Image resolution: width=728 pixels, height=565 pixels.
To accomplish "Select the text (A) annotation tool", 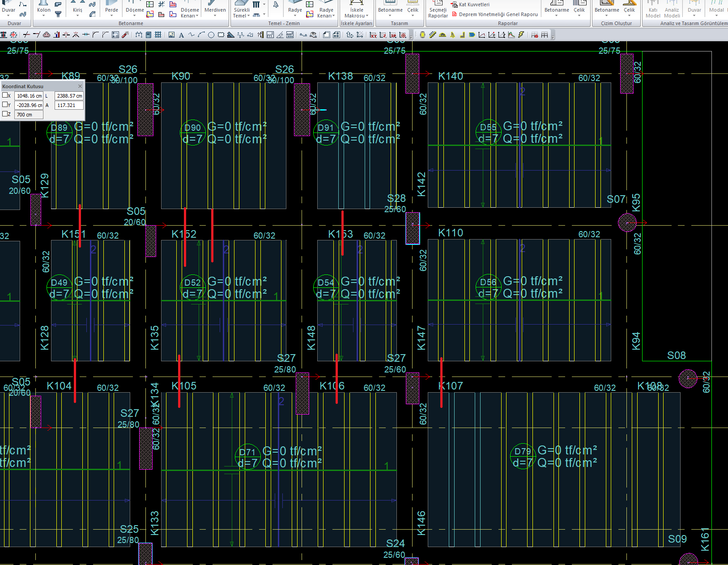I will [181, 35].
